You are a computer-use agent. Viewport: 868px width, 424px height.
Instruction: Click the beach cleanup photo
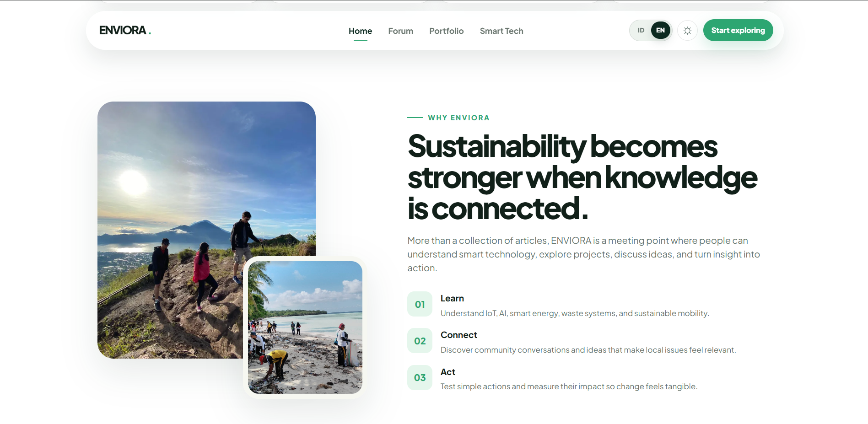pos(305,327)
